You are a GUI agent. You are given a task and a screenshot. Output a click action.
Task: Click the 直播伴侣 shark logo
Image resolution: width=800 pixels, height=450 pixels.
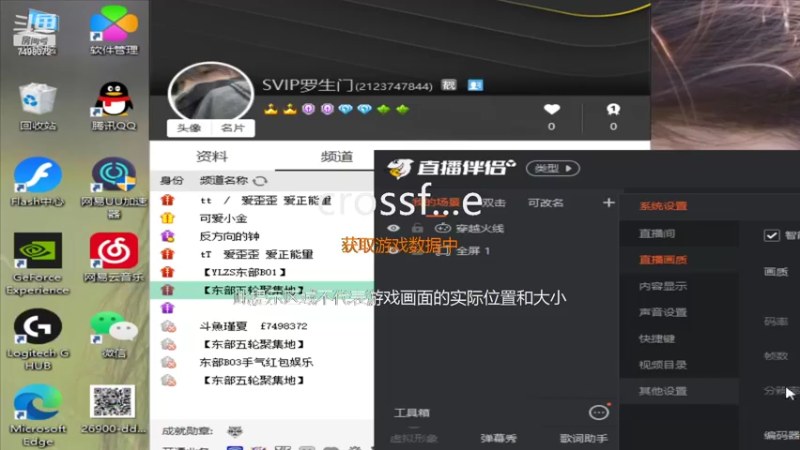(399, 168)
